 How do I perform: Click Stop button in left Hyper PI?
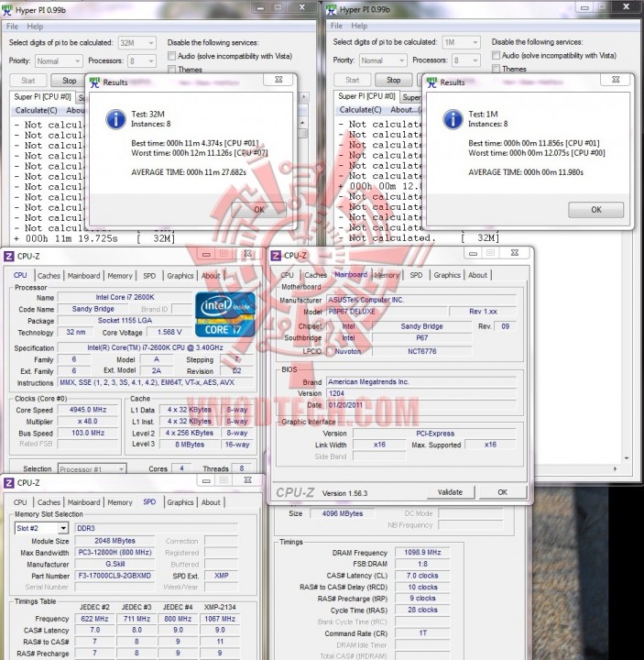69,81
